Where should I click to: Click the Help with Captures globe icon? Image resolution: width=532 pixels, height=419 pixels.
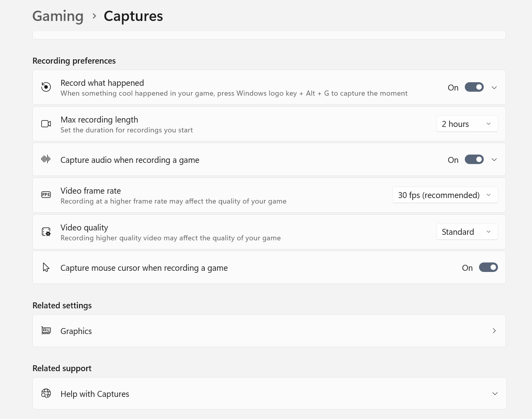[x=46, y=393]
